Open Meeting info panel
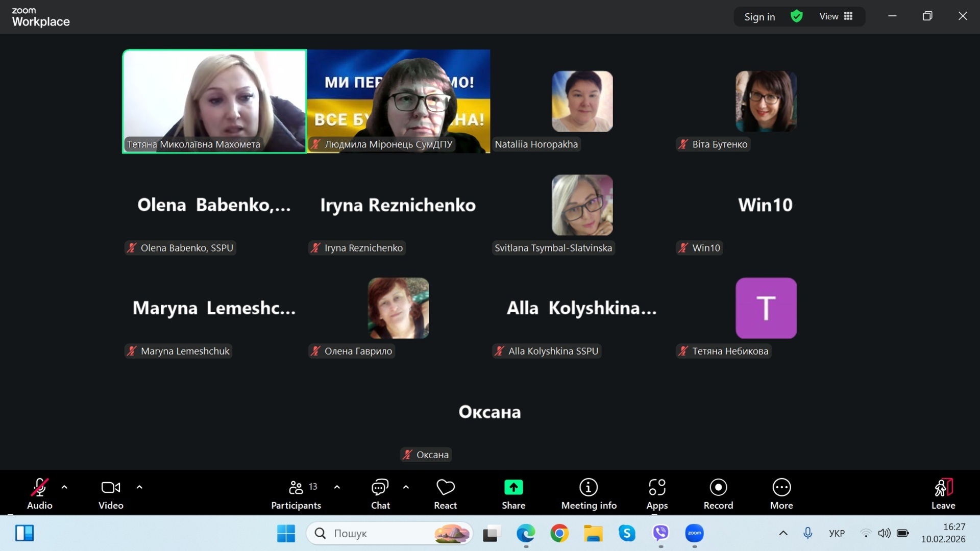 [589, 493]
